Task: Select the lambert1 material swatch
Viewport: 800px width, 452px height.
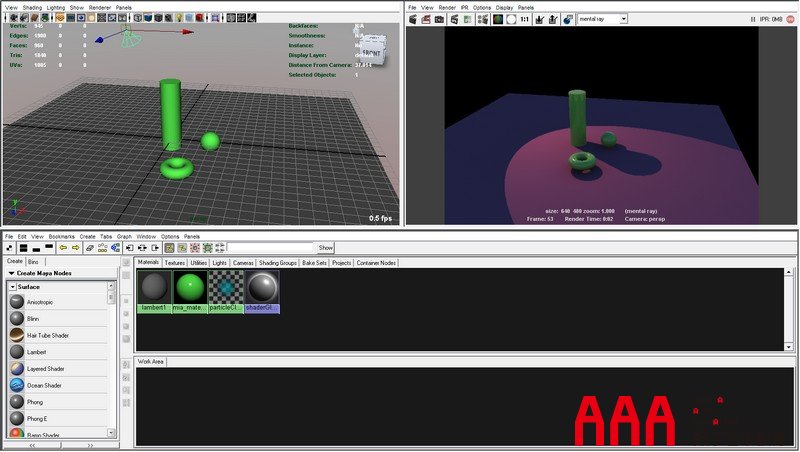Action: click(154, 291)
